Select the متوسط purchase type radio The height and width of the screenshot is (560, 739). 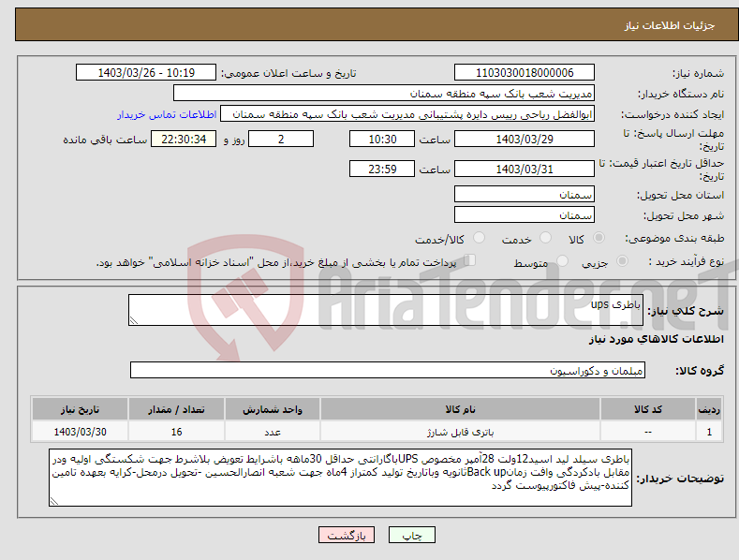pyautogui.click(x=562, y=260)
